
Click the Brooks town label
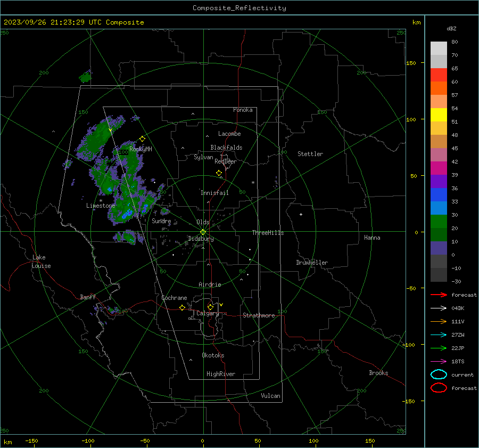coord(378,373)
